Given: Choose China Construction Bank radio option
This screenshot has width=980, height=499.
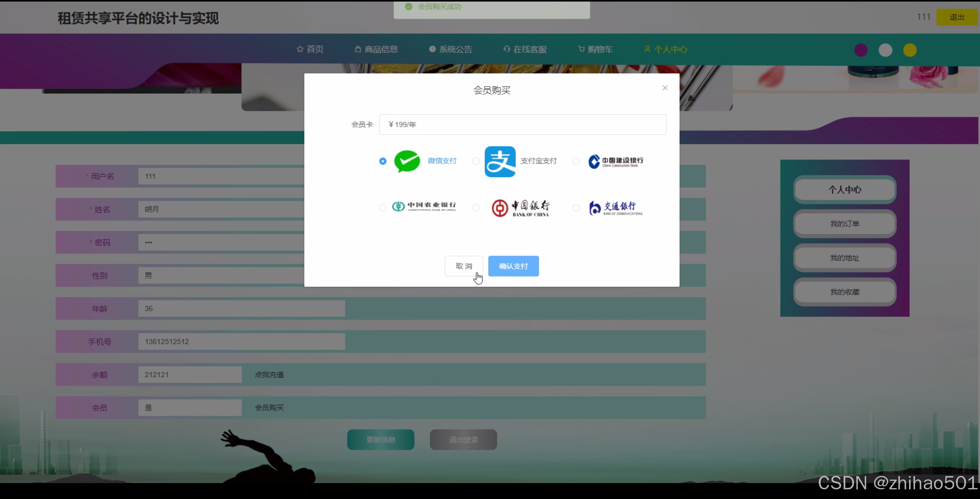Looking at the screenshot, I should coord(576,161).
